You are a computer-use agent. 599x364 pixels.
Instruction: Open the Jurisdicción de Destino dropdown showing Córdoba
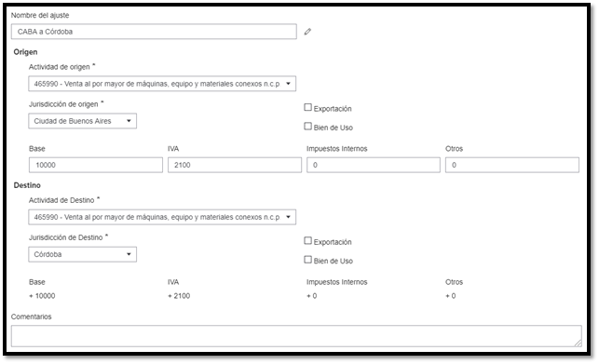point(83,254)
